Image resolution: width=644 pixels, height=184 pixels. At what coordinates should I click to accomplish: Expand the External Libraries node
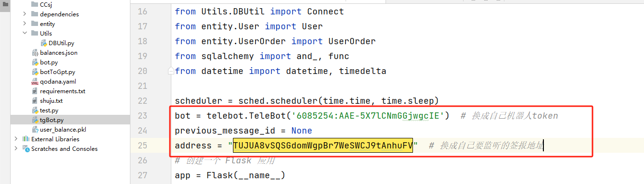16,139
